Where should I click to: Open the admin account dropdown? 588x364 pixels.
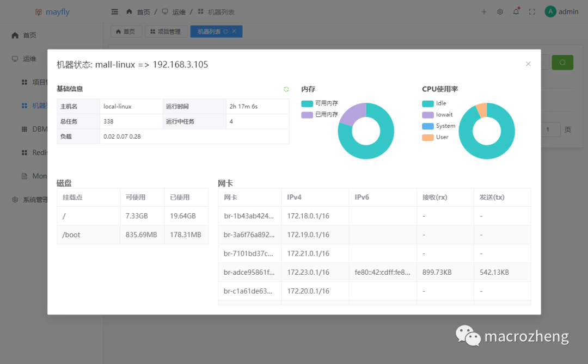tap(561, 11)
